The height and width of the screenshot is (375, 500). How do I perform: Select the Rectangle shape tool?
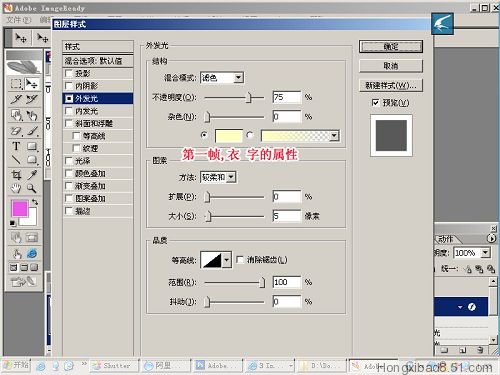click(x=32, y=146)
